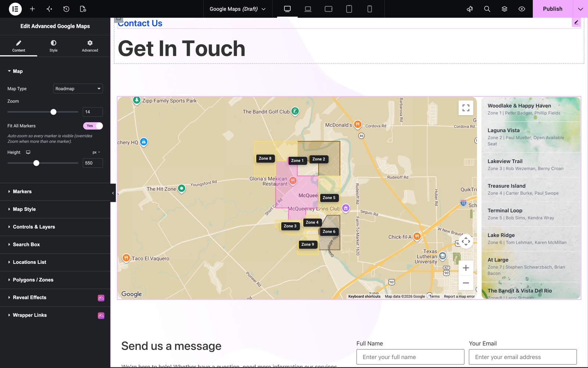The height and width of the screenshot is (368, 588).
Task: Click the Full Name input field
Action: tap(410, 357)
